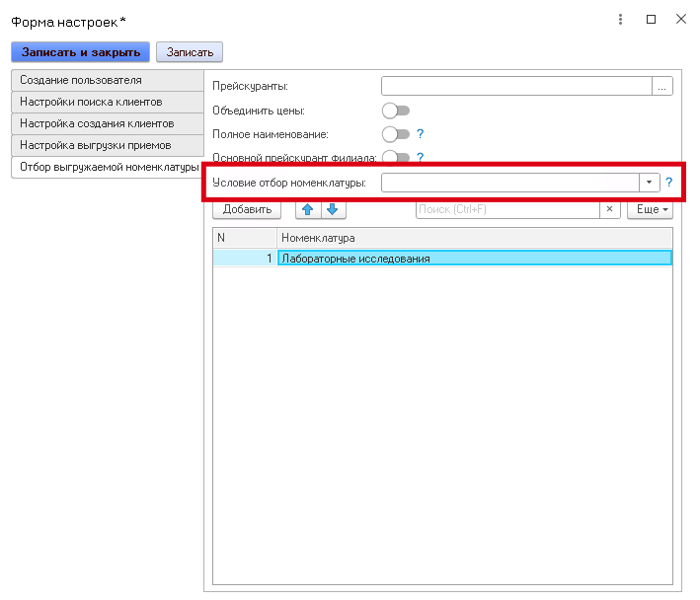Click Записать и закрыть button
The image size is (700, 600).
click(x=80, y=51)
